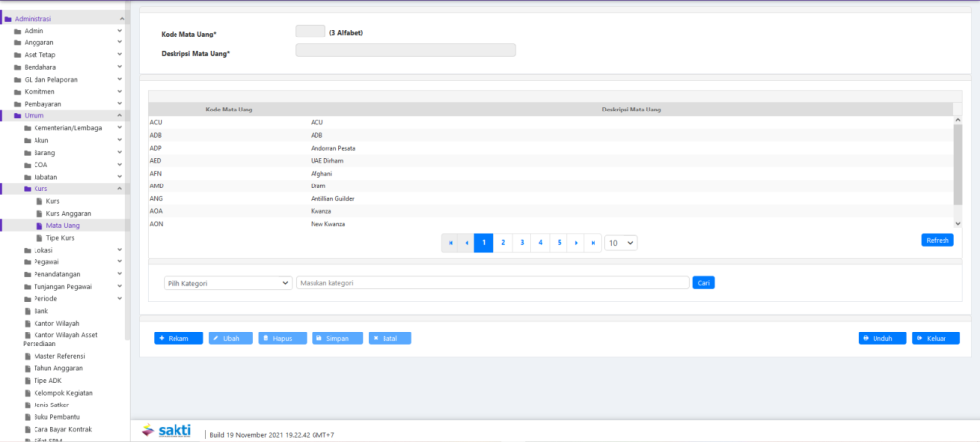Open the Pilih Kategori dropdown

[x=227, y=283]
